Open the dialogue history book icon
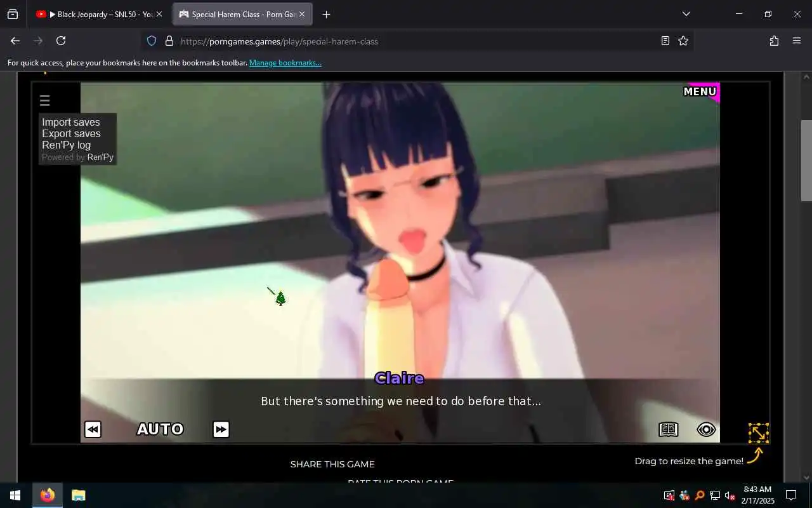Viewport: 812px width, 508px height. pyautogui.click(x=668, y=429)
